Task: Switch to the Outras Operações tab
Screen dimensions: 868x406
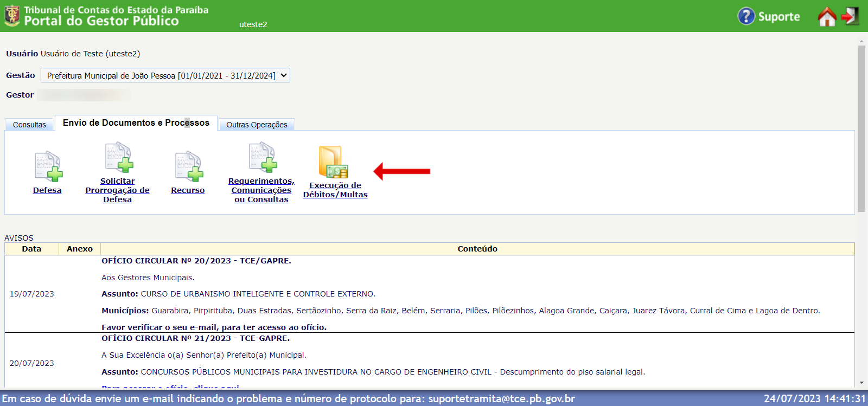Action: (x=257, y=125)
